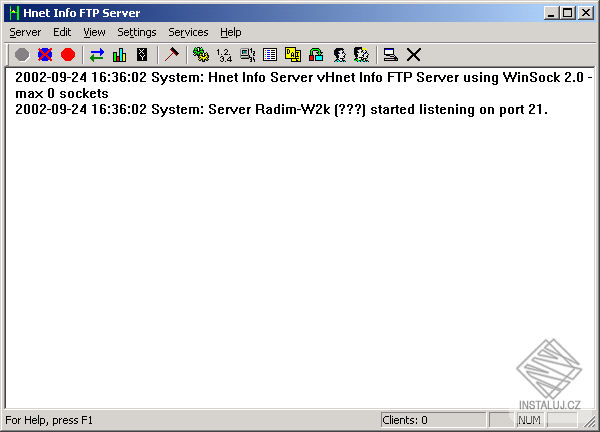Screen dimensions: 600x432
Task: Click the 'Clients: 0' status bar panel
Action: 433,420
